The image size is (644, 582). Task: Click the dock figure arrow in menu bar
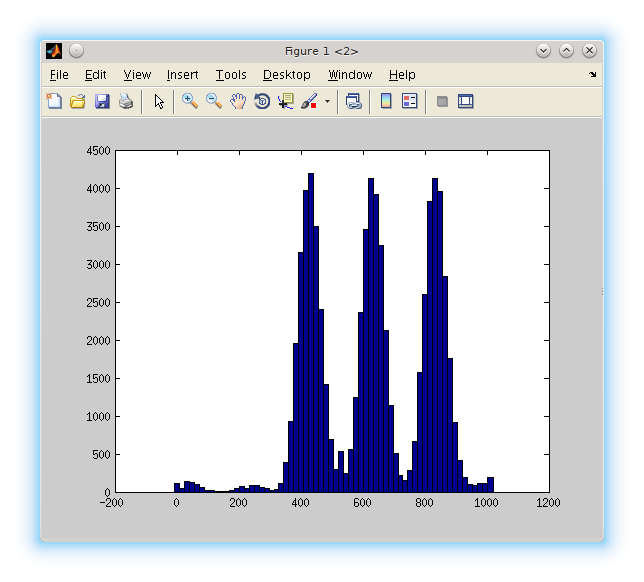[x=592, y=75]
